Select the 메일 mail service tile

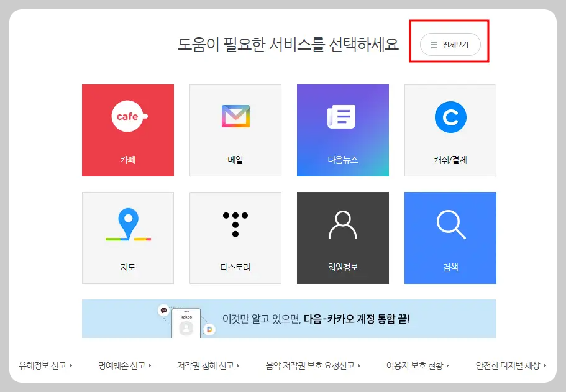pyautogui.click(x=235, y=130)
